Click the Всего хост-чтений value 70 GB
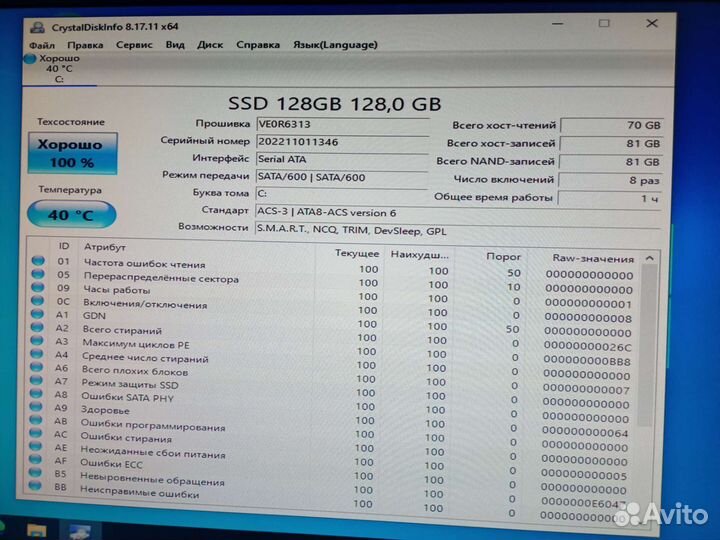Image resolution: width=720 pixels, height=540 pixels. [612, 125]
